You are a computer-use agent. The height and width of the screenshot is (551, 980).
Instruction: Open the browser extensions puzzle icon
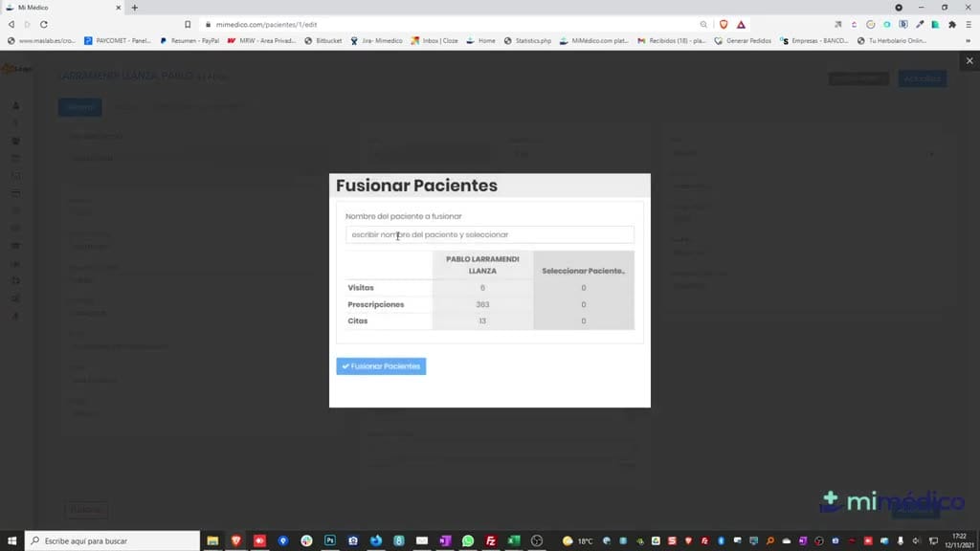(x=952, y=24)
